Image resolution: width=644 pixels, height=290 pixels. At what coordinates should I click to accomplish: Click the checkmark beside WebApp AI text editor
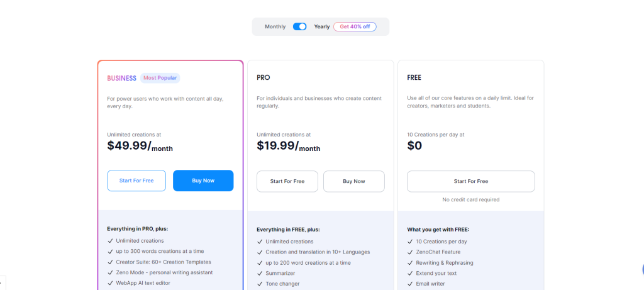point(110,283)
